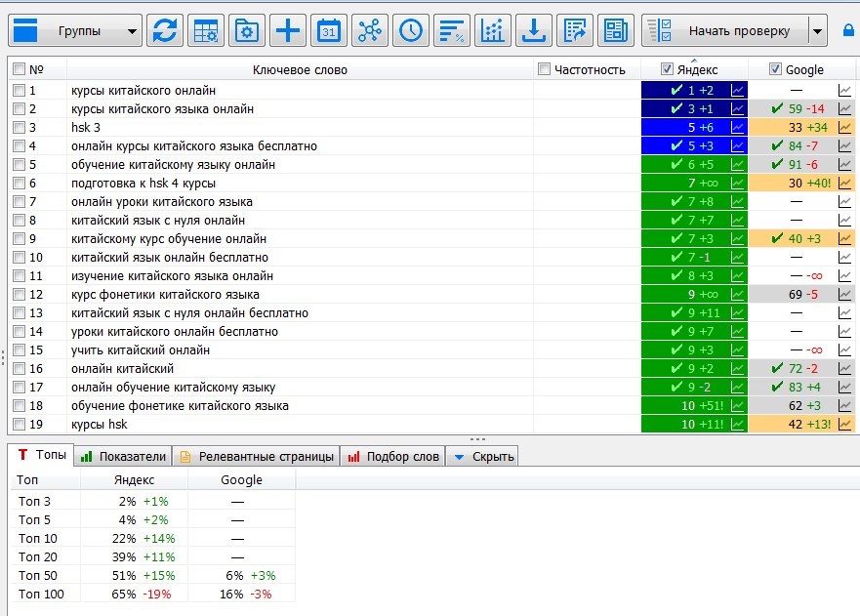Click the Топ 10 row label
860x616 pixels.
38,538
